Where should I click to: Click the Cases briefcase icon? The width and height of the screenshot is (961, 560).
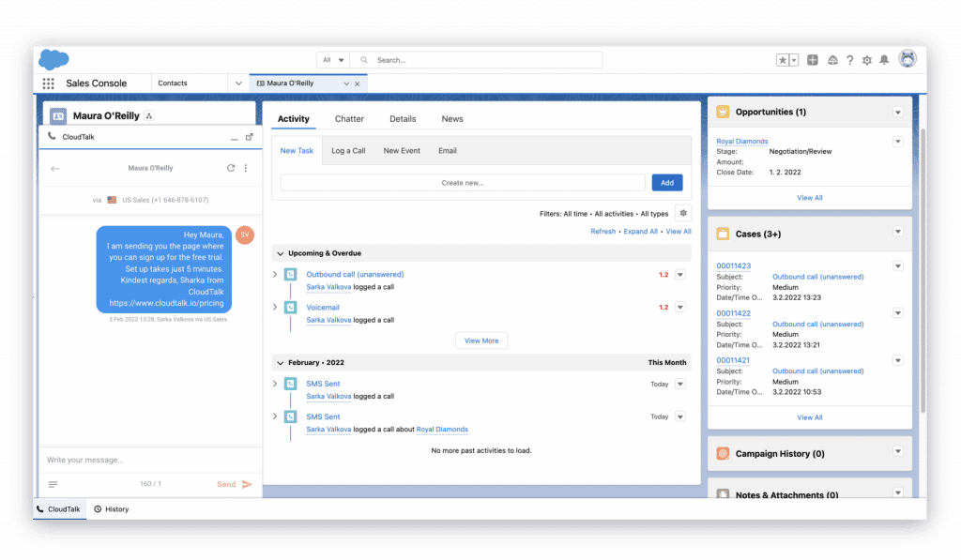(x=724, y=234)
